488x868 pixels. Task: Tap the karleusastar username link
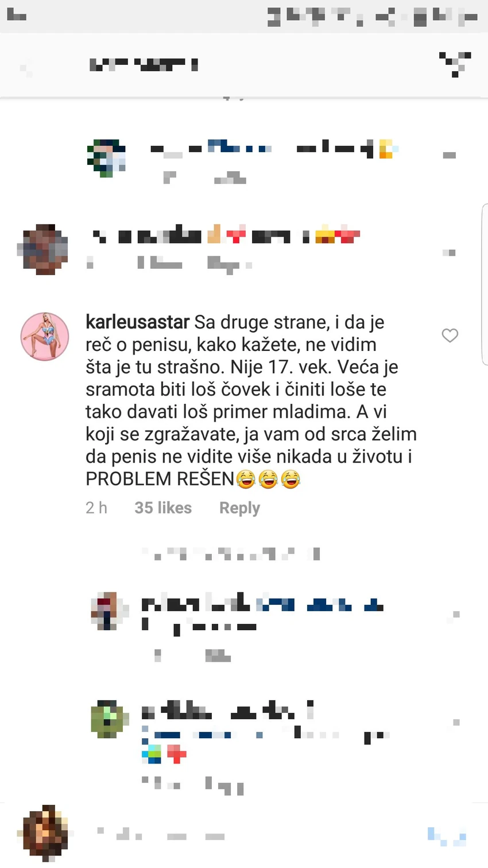[x=137, y=322]
